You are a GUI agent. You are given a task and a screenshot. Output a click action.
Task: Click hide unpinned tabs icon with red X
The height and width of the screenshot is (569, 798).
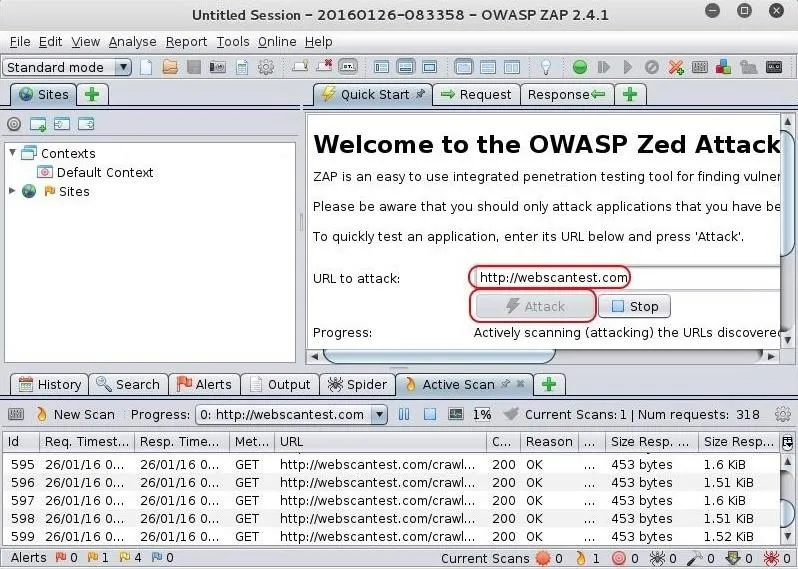point(324,67)
